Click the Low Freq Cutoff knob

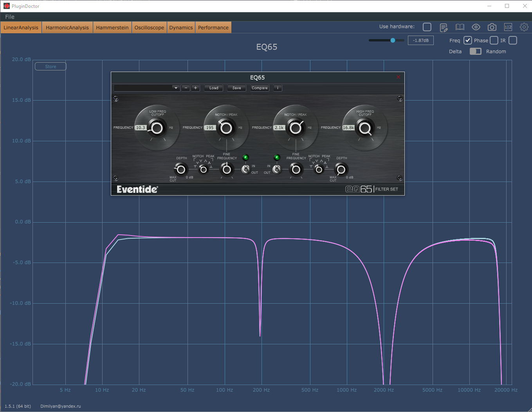tap(157, 128)
